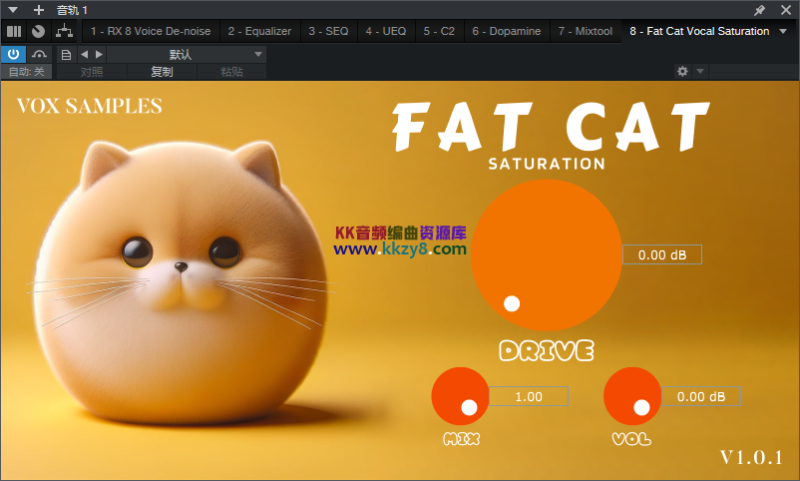Switch to the RX 8 Voice De-noise tab

point(151,31)
